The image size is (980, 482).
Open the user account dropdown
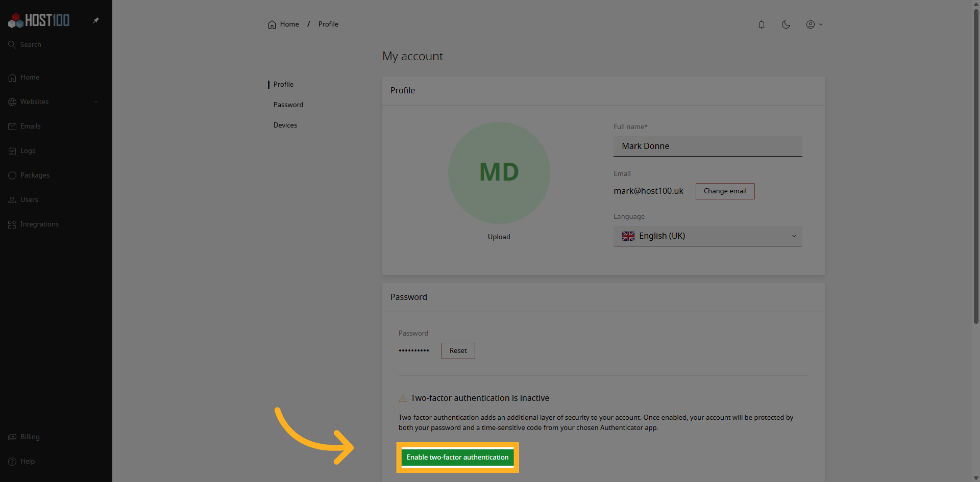(814, 24)
